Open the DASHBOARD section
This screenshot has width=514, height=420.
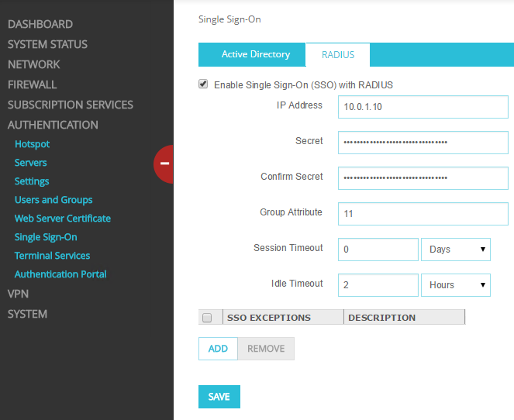[x=40, y=24]
